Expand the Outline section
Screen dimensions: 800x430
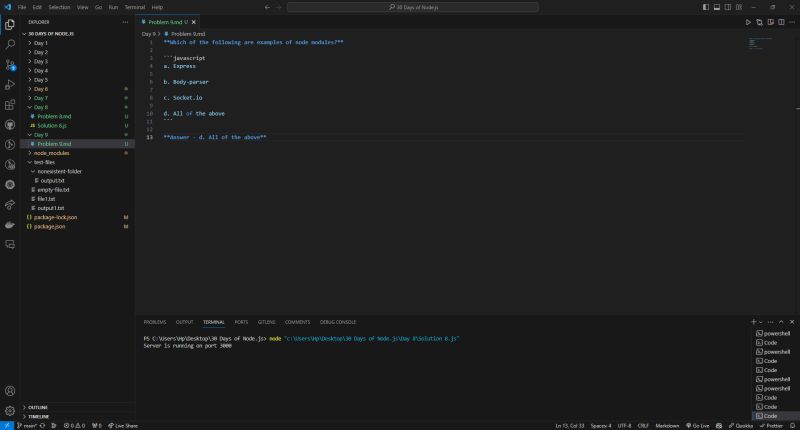(78, 408)
